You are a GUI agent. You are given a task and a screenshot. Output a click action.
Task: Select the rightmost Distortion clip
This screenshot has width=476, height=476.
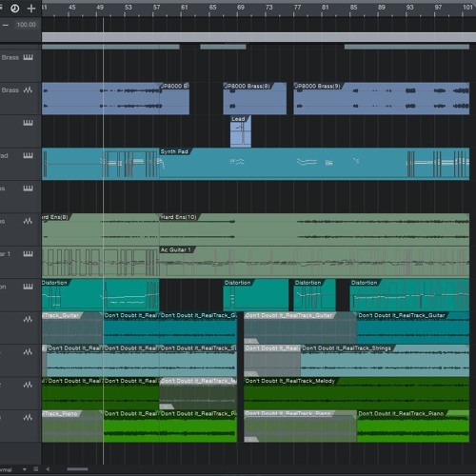tap(409, 295)
